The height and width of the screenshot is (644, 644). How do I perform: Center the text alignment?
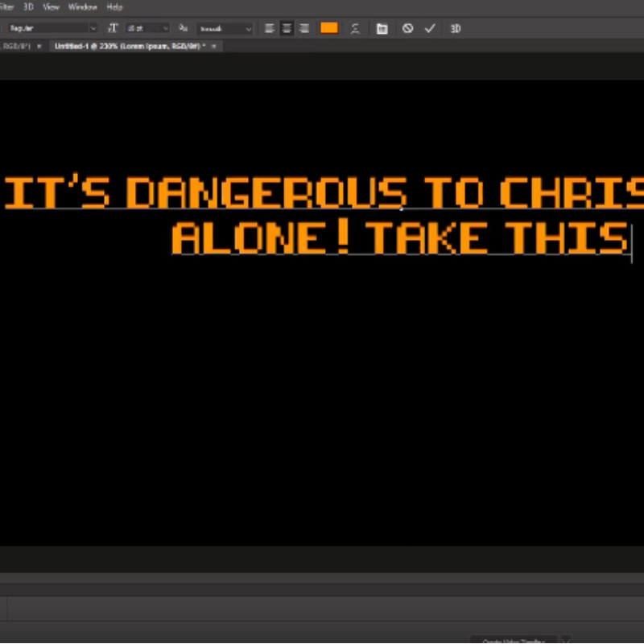point(287,28)
